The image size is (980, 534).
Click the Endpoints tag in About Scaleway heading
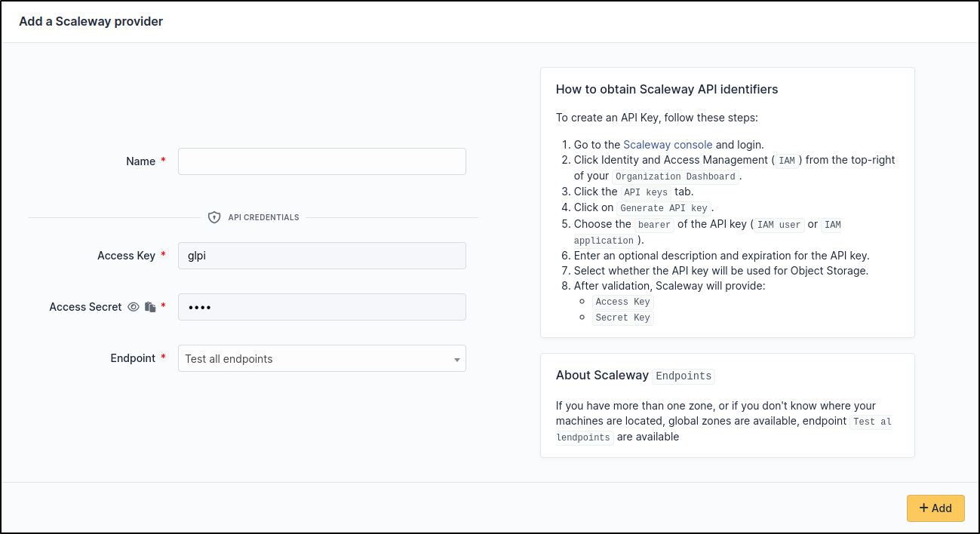[683, 376]
